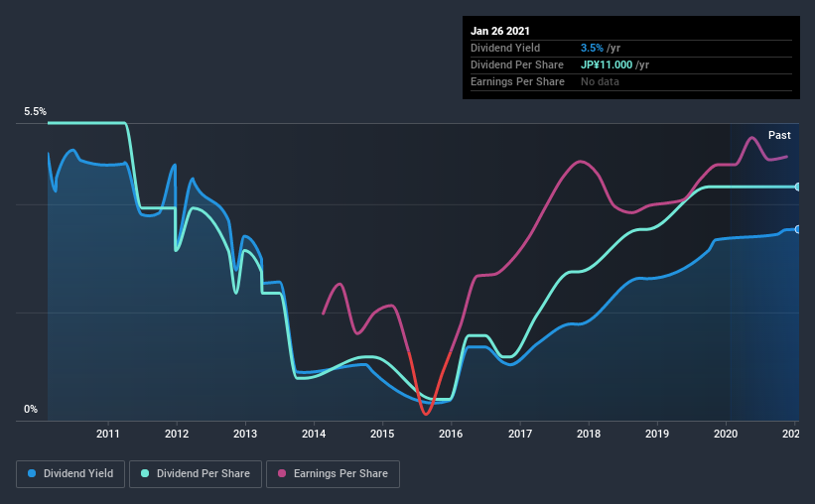Viewport: 815px width, 504px height.
Task: Click the blue Dividend Yield legend dot
Action: click(32, 473)
